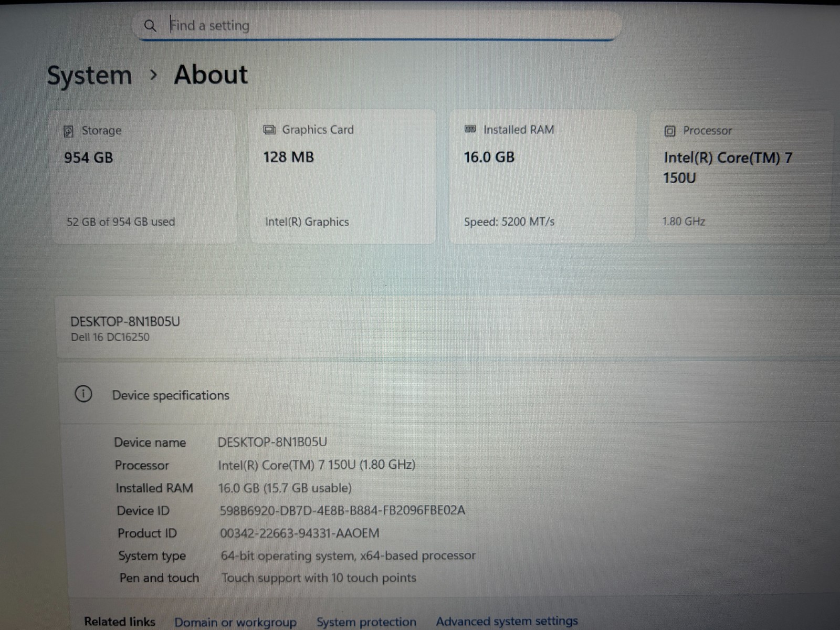The width and height of the screenshot is (840, 630).
Task: Select the System type value text
Action: pyautogui.click(x=348, y=556)
